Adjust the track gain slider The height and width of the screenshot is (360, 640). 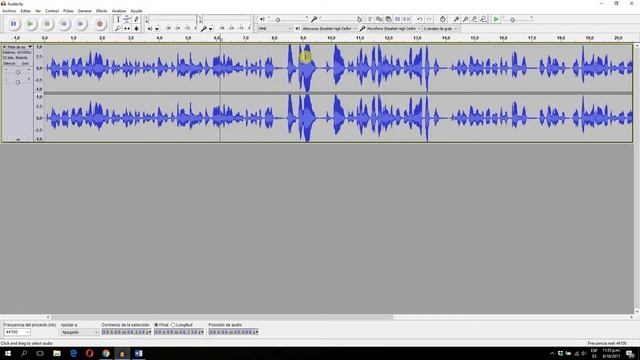tap(18, 72)
